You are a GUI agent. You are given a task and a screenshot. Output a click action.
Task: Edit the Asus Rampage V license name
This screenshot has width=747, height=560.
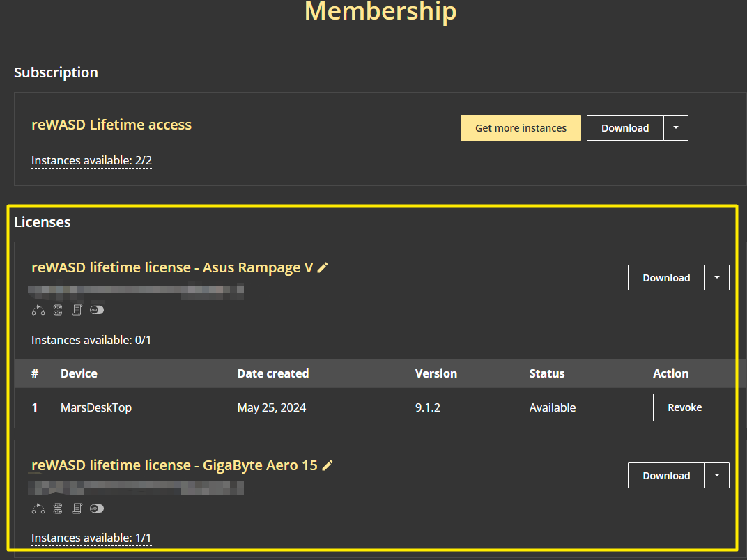[323, 268]
